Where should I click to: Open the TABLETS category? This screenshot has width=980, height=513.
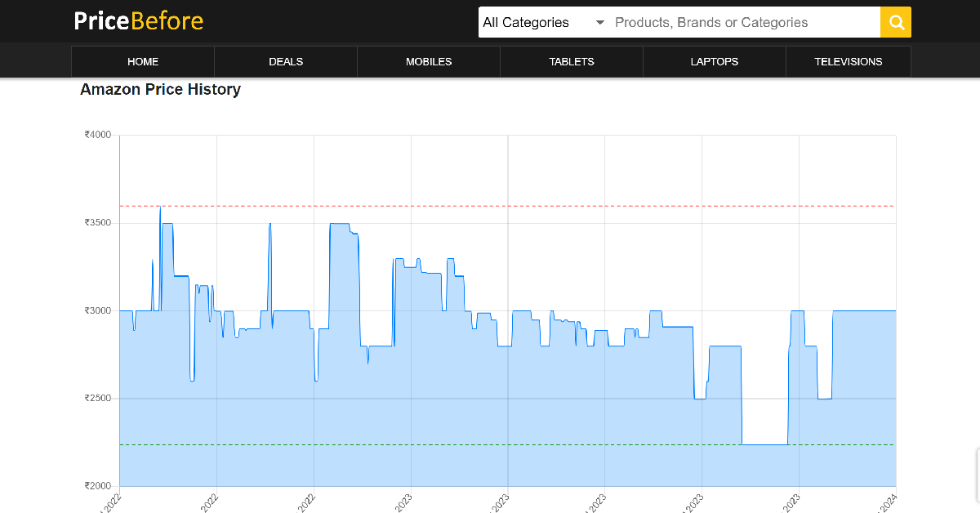tap(572, 61)
